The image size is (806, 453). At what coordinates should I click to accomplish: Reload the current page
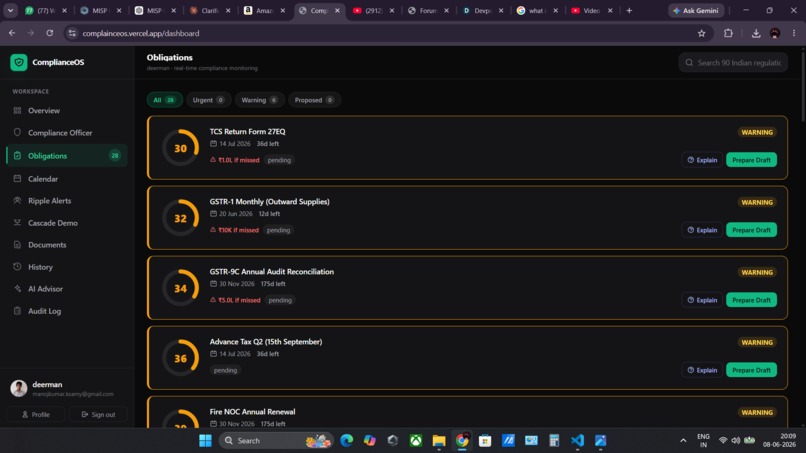[x=49, y=33]
